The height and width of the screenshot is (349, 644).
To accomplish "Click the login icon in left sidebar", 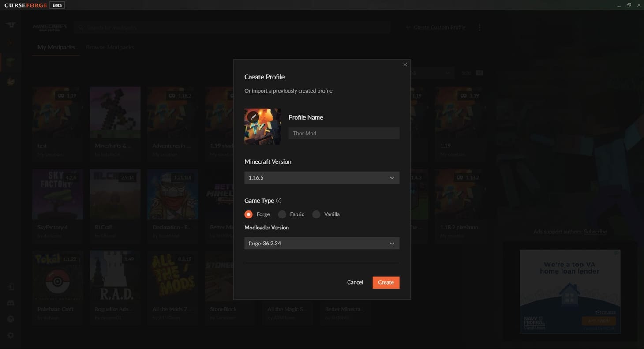I will 11,287.
